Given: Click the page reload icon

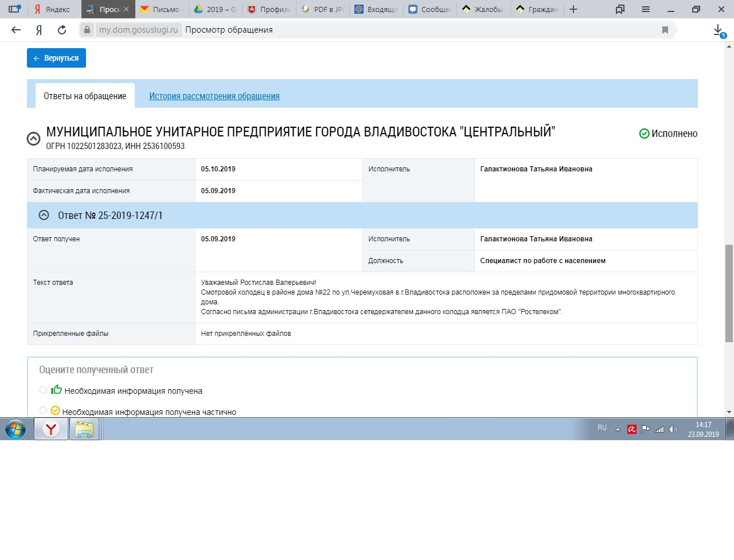Looking at the screenshot, I should tap(62, 30).
